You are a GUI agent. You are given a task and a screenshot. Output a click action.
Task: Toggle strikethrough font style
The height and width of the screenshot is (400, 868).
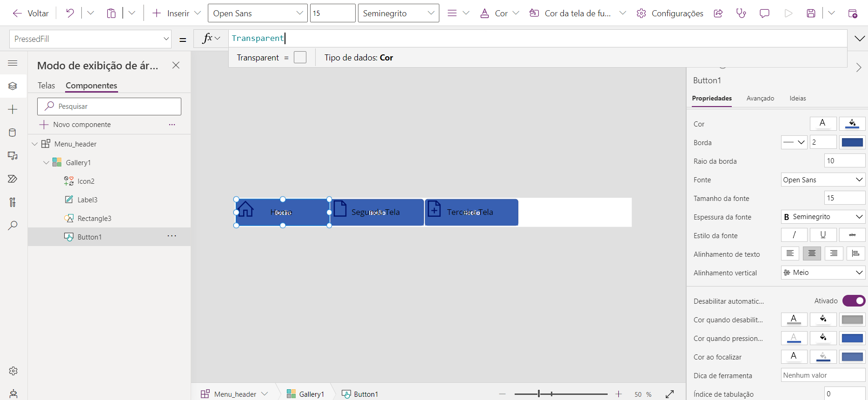pos(852,235)
